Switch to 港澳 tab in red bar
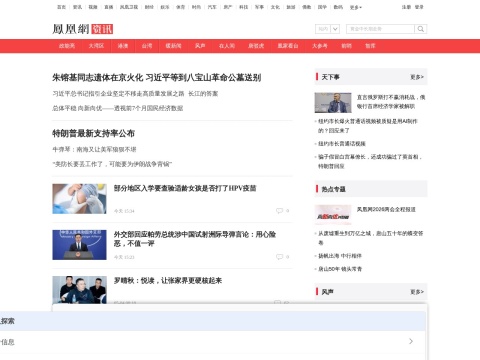 click(x=123, y=46)
